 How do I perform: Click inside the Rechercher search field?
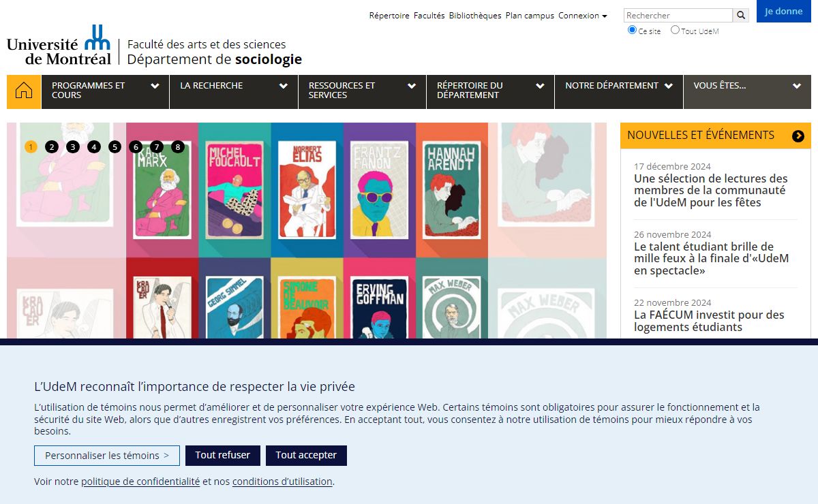678,15
